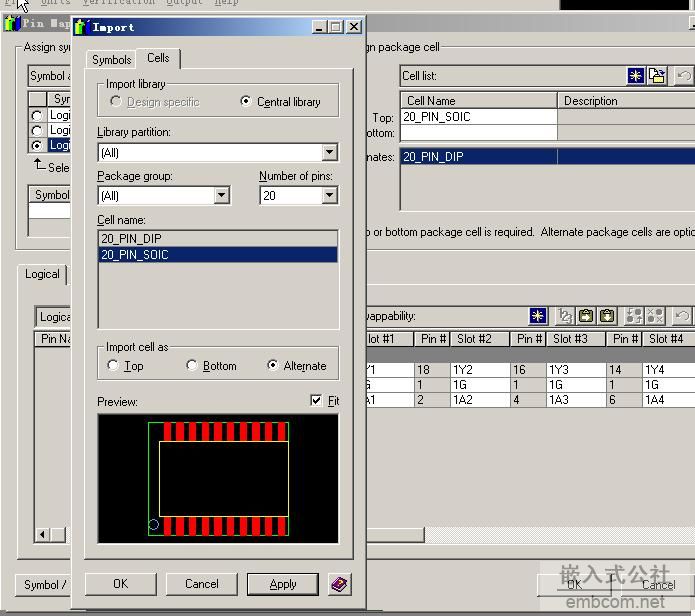Click the Pin Mapper window title icon

pos(12,23)
